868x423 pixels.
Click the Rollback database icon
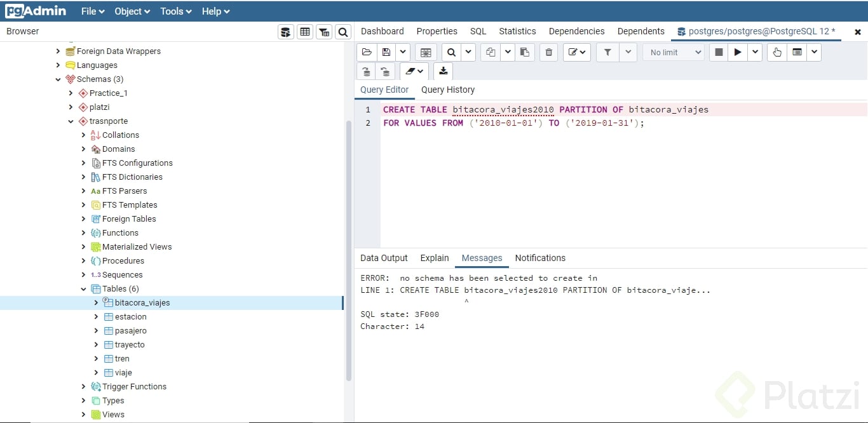click(385, 71)
